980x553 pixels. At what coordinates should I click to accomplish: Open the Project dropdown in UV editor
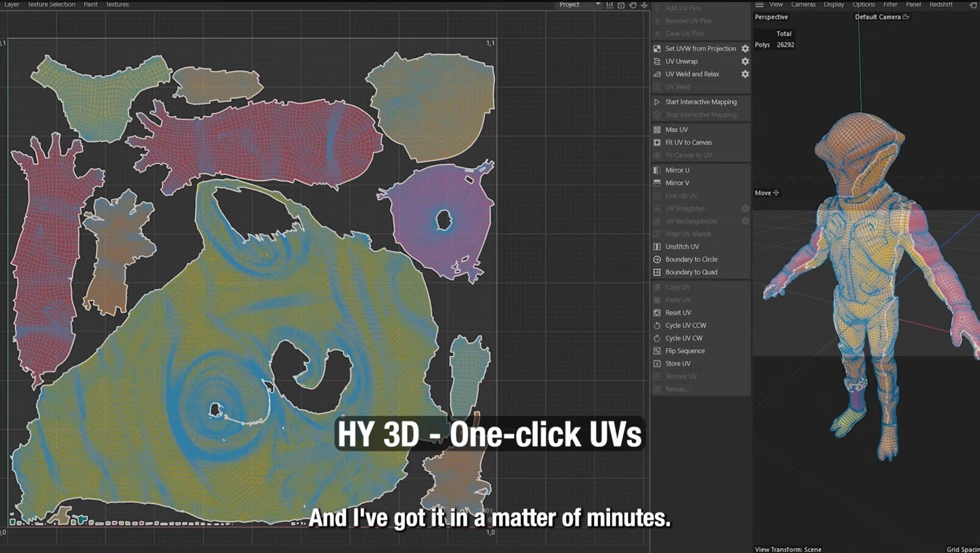579,5
